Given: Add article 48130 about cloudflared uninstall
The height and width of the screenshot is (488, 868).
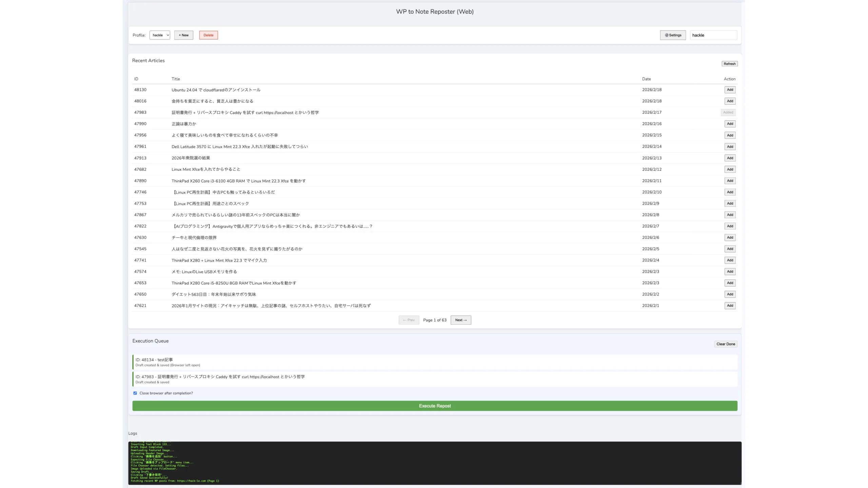Looking at the screenshot, I should 730,90.
